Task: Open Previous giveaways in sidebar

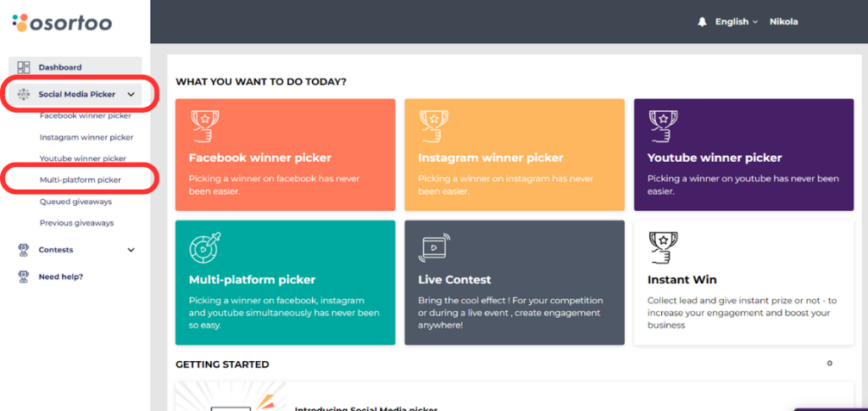Action: 76,223
